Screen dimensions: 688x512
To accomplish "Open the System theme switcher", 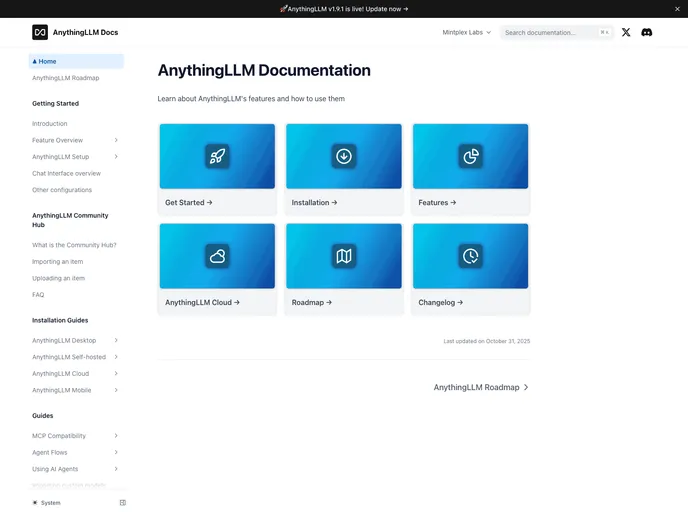I will click(x=47, y=503).
